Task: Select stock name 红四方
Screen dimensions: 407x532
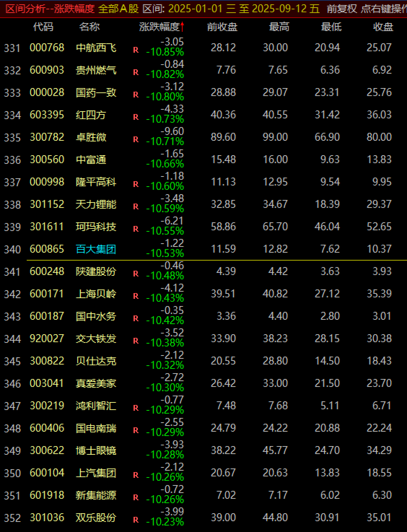Action: (91, 115)
